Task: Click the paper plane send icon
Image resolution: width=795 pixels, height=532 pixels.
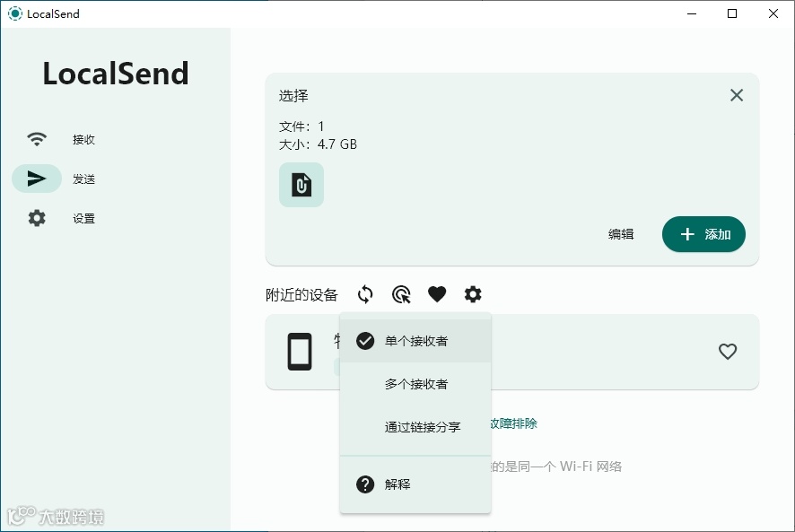Action: [37, 179]
